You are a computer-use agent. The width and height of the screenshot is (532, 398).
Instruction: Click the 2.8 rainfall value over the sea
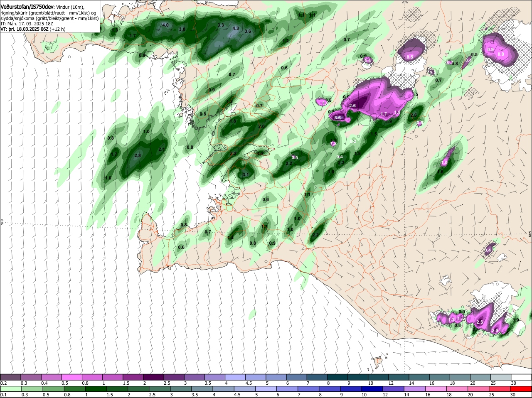pos(138,155)
